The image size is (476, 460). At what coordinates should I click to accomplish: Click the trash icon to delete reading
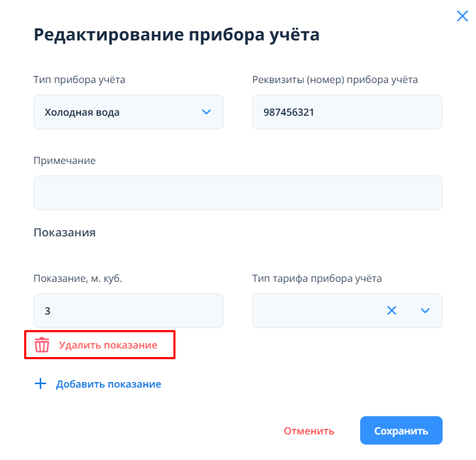click(43, 345)
